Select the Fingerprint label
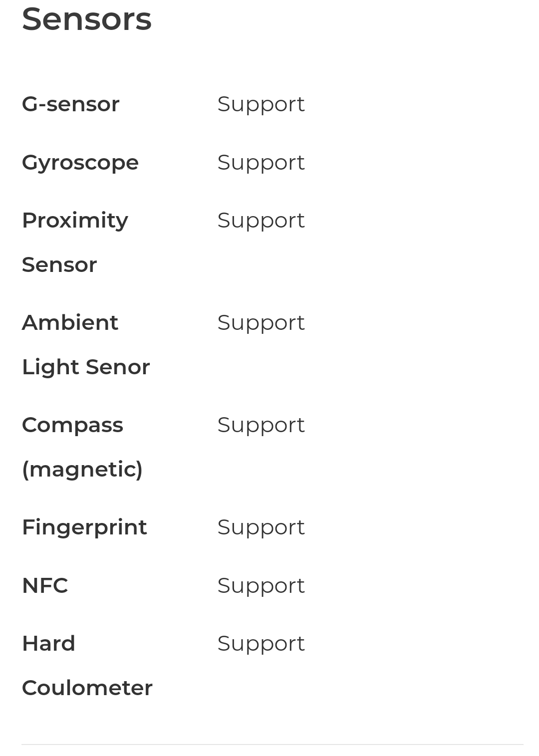 coord(84,528)
